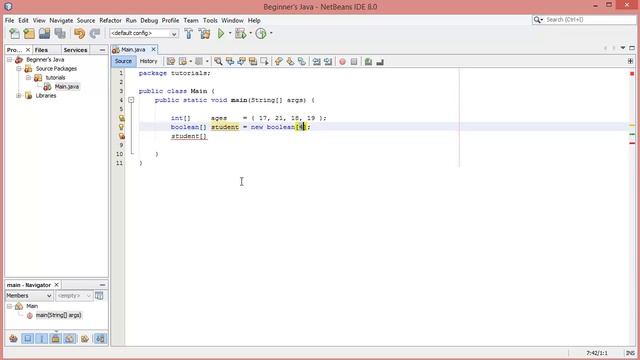Image resolution: width=640 pixels, height=360 pixels.
Task: Open the <default config> dropdown
Action: [143, 33]
